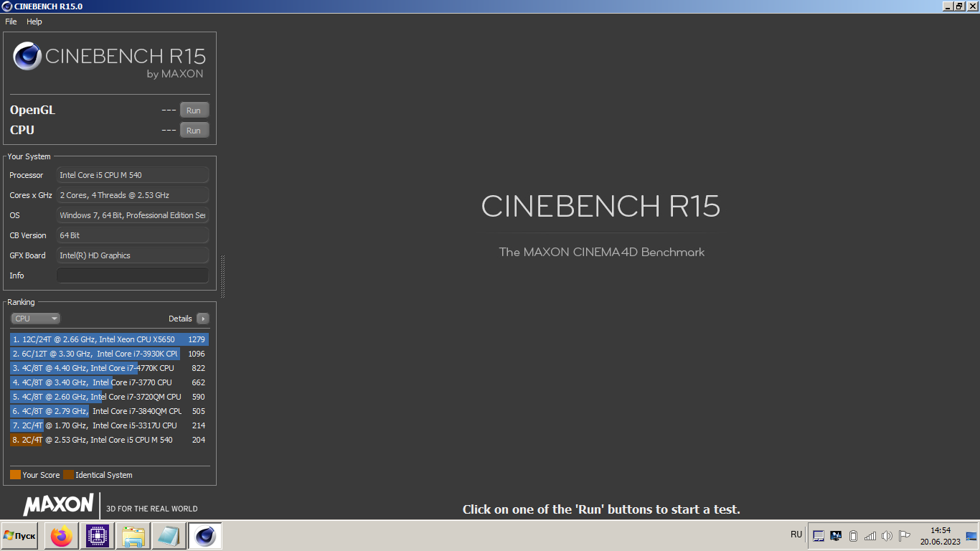Screen dimensions: 980x551
Task: Click the network signal tray icon
Action: [870, 536]
